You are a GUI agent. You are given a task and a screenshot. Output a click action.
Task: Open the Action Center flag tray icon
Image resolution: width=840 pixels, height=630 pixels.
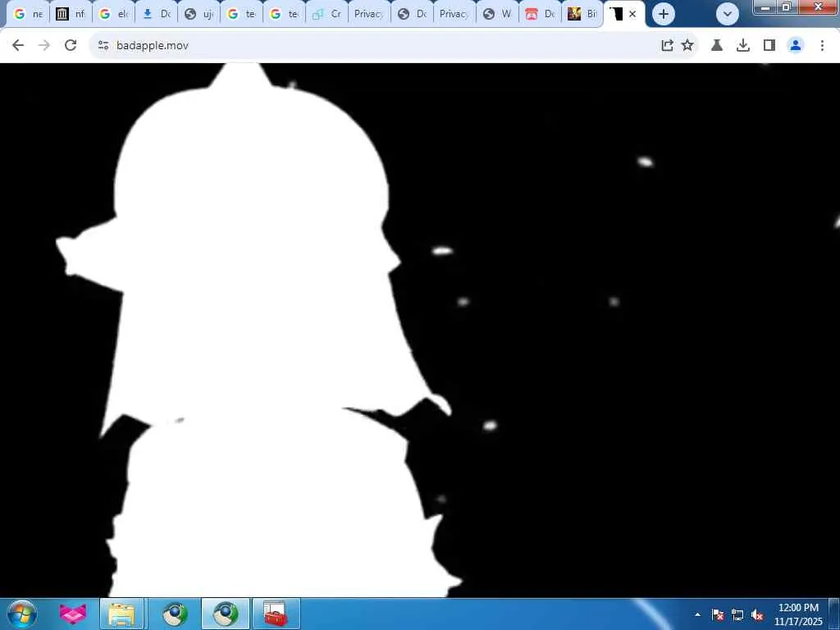718,614
